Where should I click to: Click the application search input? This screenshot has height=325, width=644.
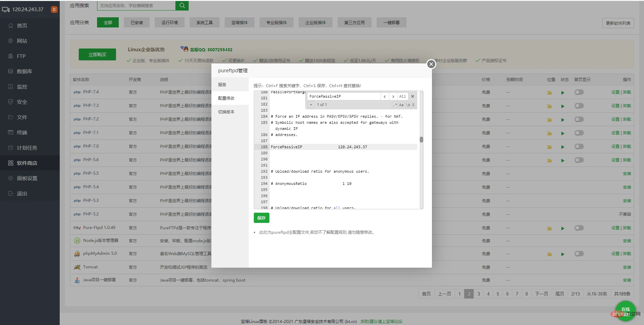(136, 5)
